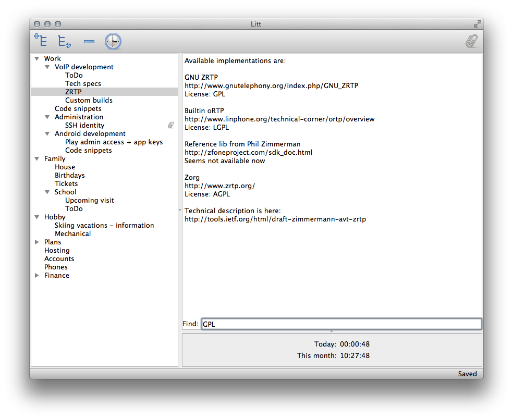Click the paperclip icon beside SSH identity
This screenshot has height=420, width=513.
click(170, 125)
